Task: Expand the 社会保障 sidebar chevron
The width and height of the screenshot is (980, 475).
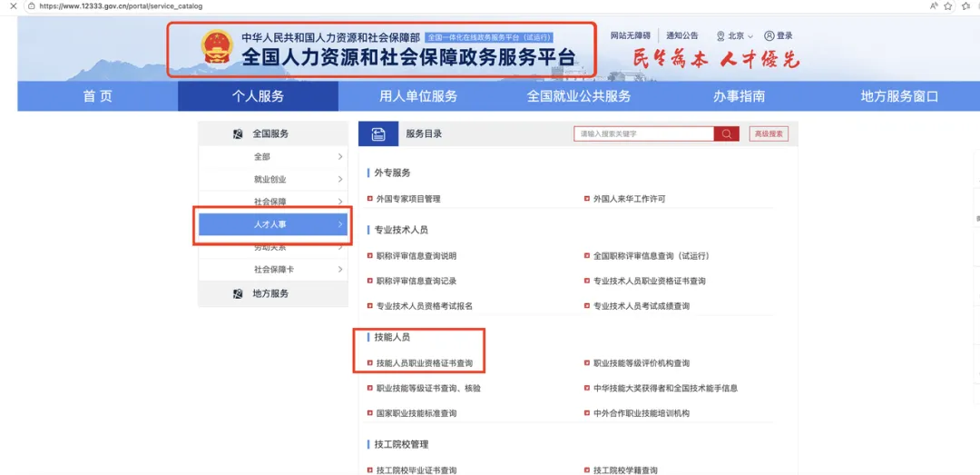Action: (340, 202)
